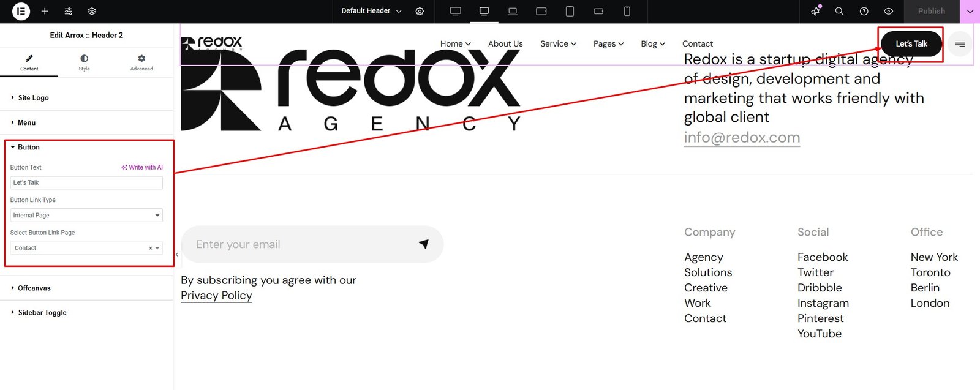This screenshot has height=390, width=980.
Task: Open Publish options arrow
Action: click(970, 11)
